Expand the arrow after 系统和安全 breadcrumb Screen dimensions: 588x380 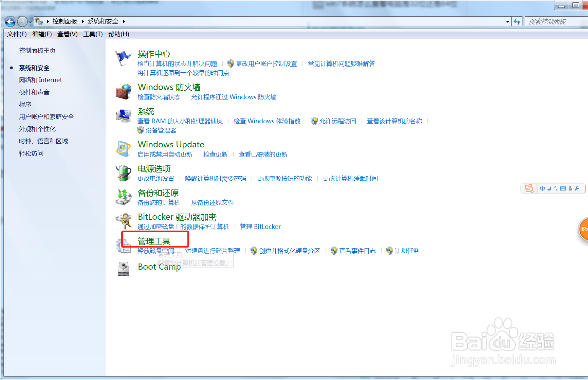(124, 21)
